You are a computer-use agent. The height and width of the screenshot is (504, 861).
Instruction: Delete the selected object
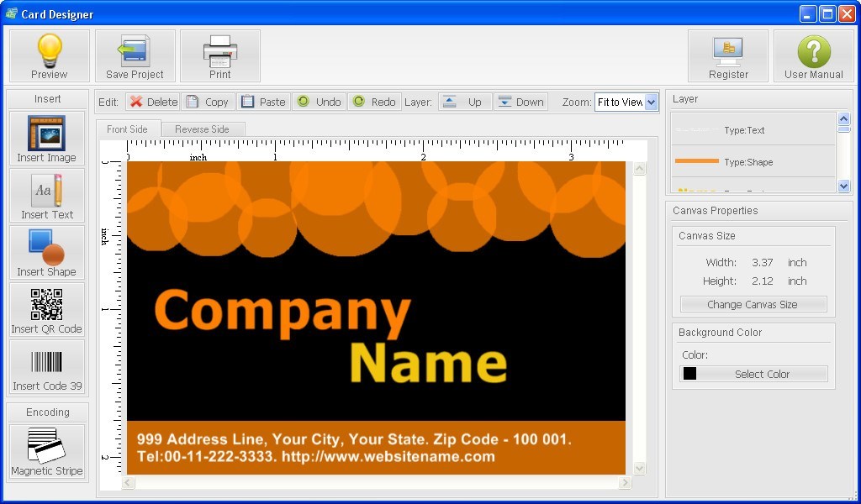pos(152,102)
